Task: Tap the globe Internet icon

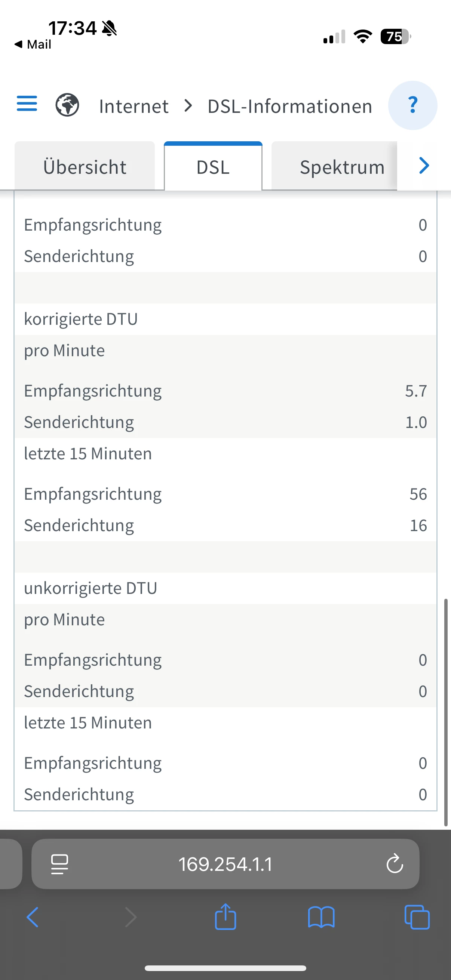Action: pos(67,105)
